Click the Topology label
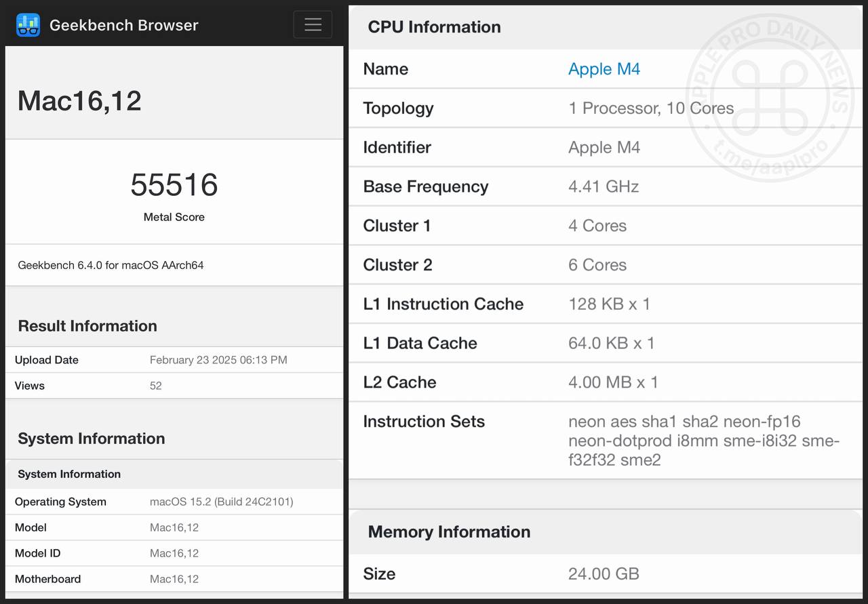The height and width of the screenshot is (604, 868). (398, 108)
